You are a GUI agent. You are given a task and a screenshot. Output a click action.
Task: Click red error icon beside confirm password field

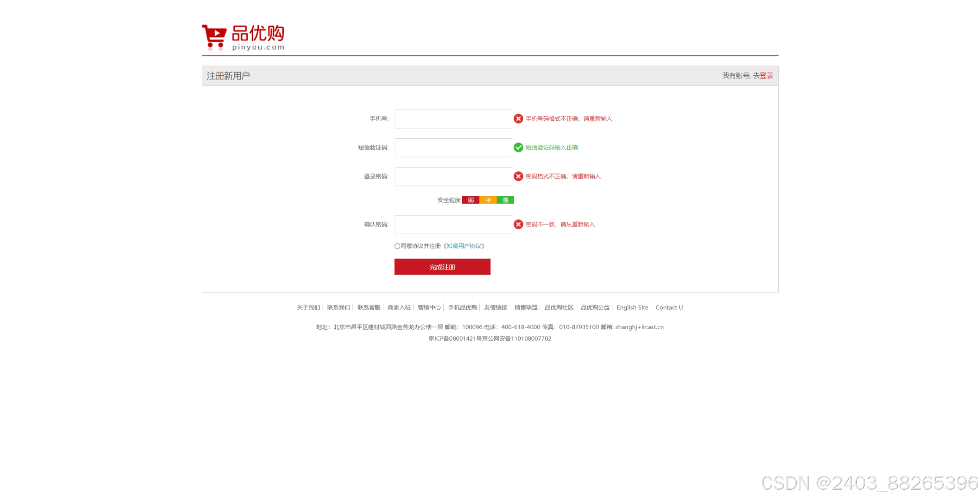(518, 224)
